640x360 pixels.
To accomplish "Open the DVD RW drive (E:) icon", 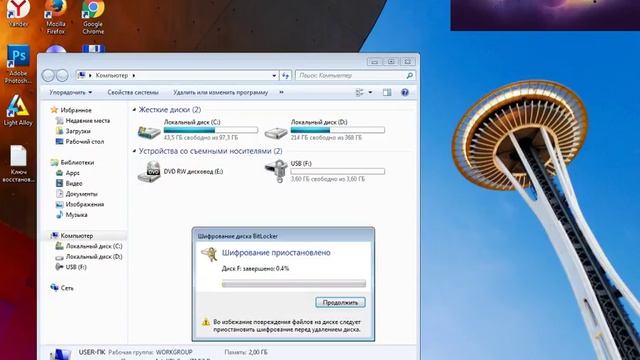I will coord(149,171).
